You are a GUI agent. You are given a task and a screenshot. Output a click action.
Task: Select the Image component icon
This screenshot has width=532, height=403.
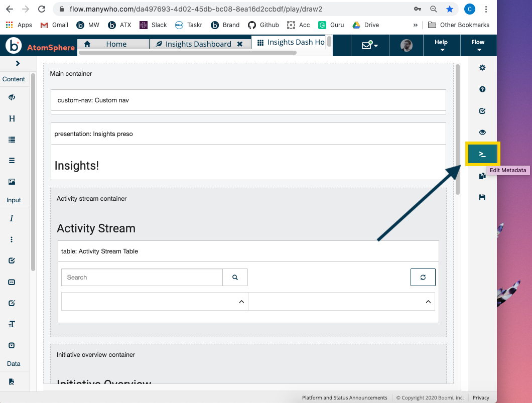click(11, 182)
